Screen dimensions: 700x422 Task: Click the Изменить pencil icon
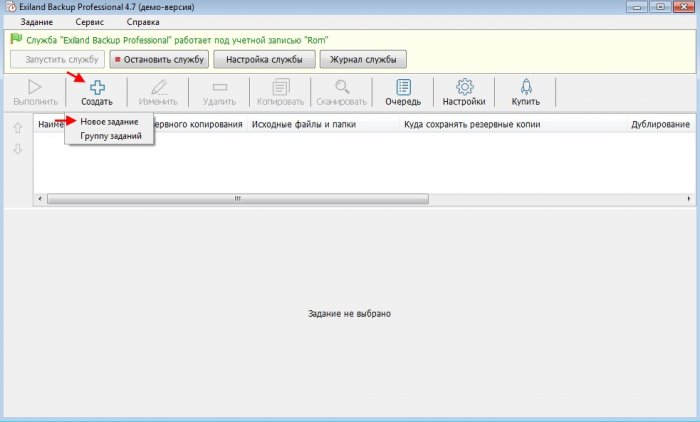tap(159, 87)
